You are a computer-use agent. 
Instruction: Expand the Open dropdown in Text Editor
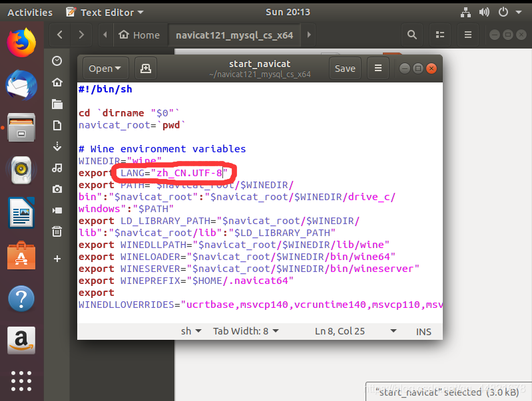[x=105, y=68]
